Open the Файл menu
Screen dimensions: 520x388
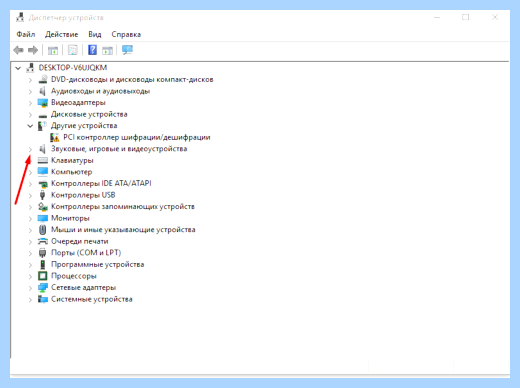[26, 34]
